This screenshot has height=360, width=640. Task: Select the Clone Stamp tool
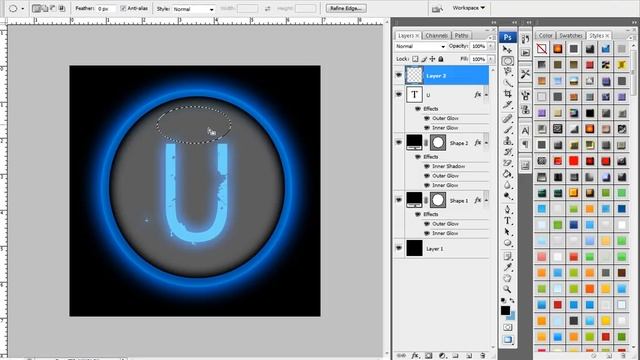point(507,141)
